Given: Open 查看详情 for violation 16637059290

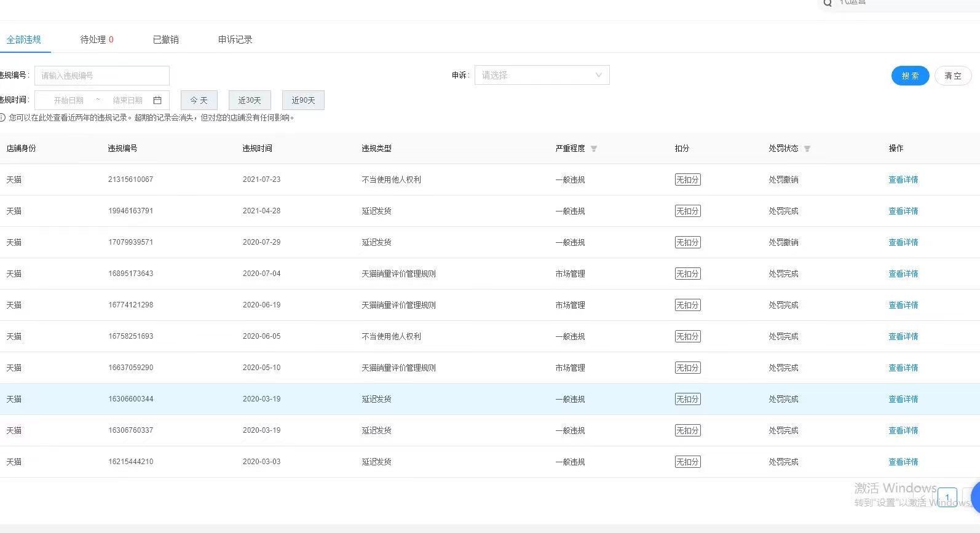Looking at the screenshot, I should coord(903,368).
